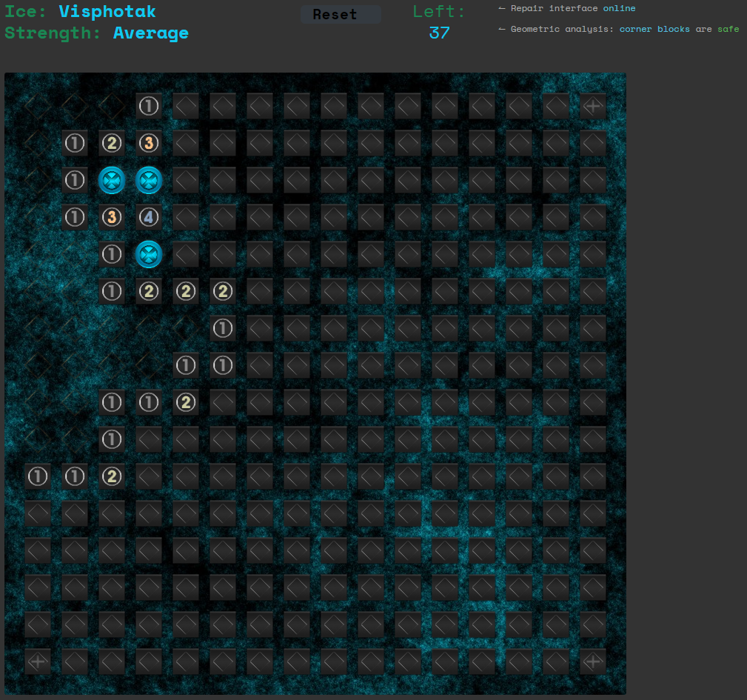Reveal the covered cell right of the blue 4
The width and height of the screenshot is (747, 700).
(x=186, y=217)
